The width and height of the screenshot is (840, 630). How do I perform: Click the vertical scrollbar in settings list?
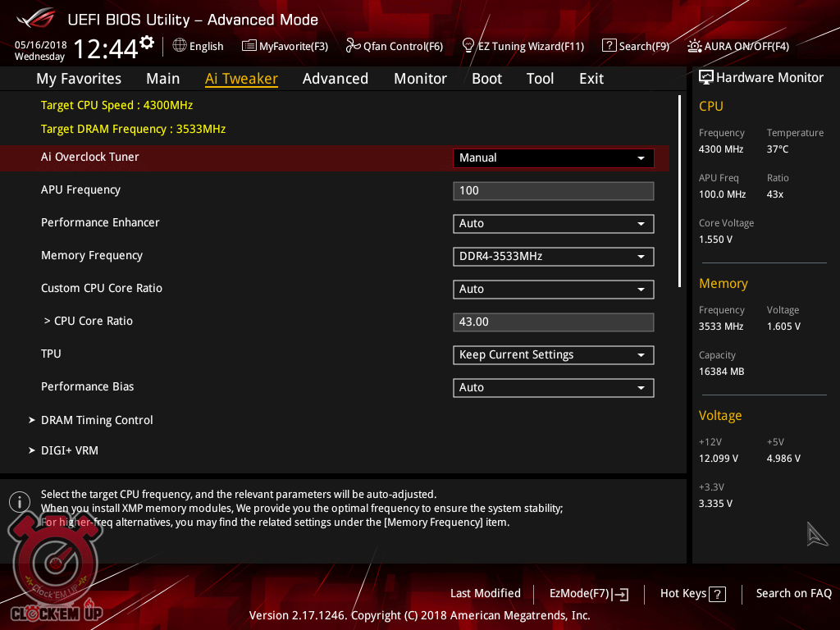point(679,190)
